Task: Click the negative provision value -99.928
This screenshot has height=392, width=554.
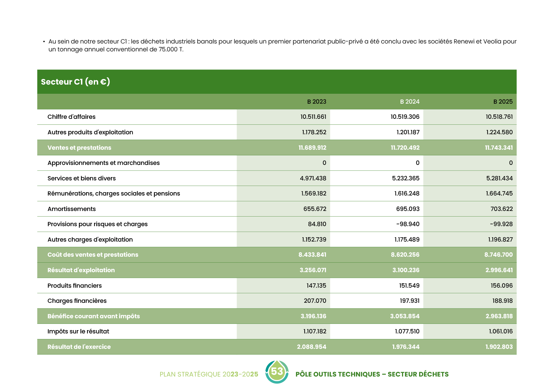Action: (x=501, y=224)
